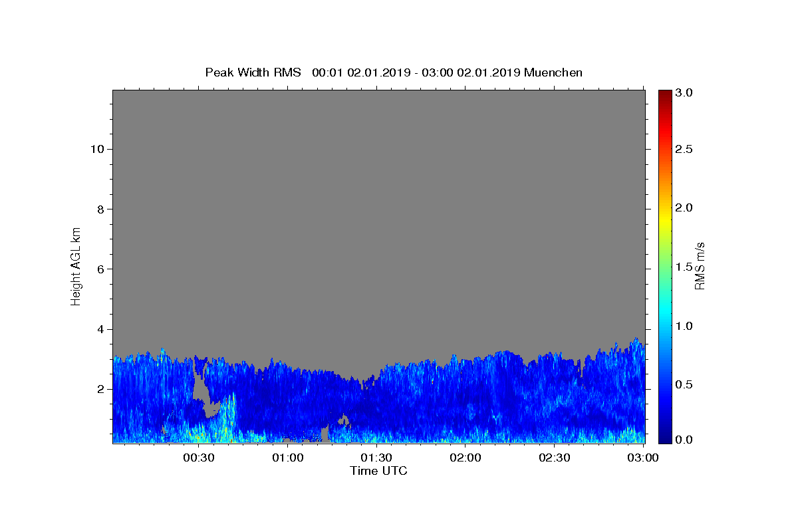Click the 02:00 time tick label
Image resolution: width=798 pixels, height=532 pixels.
pos(465,458)
